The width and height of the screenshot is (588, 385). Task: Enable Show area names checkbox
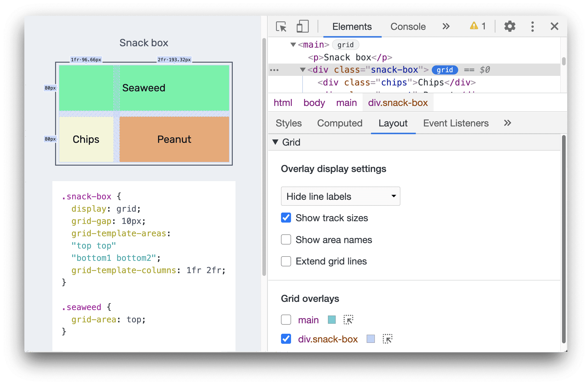pyautogui.click(x=286, y=239)
